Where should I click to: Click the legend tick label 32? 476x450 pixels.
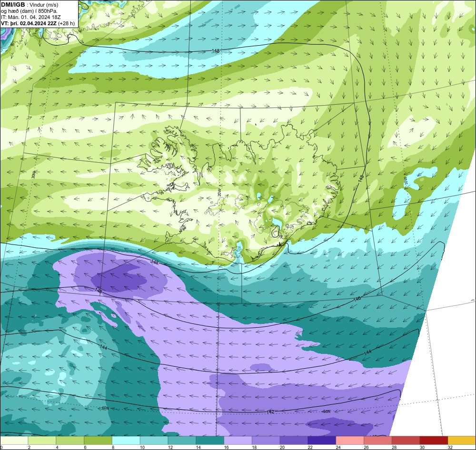coord(450,447)
